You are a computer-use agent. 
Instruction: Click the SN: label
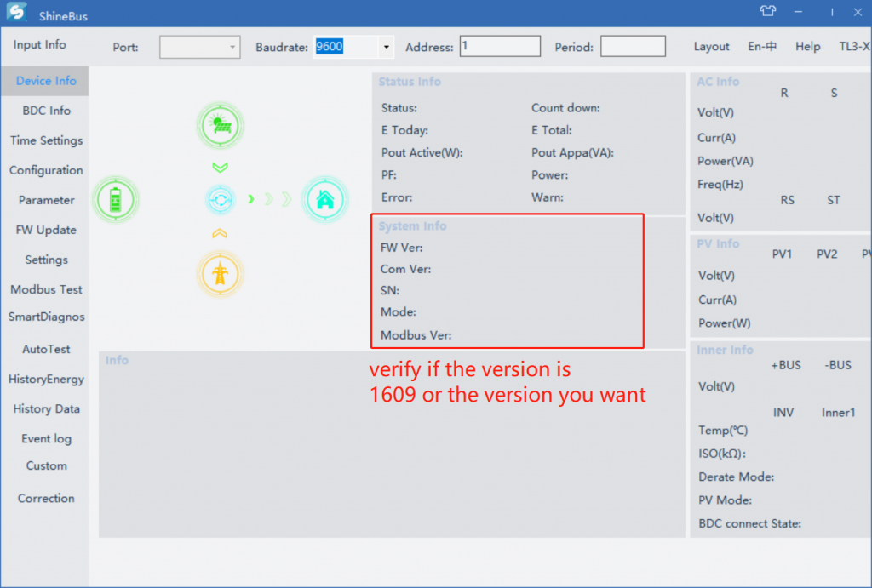(x=389, y=291)
